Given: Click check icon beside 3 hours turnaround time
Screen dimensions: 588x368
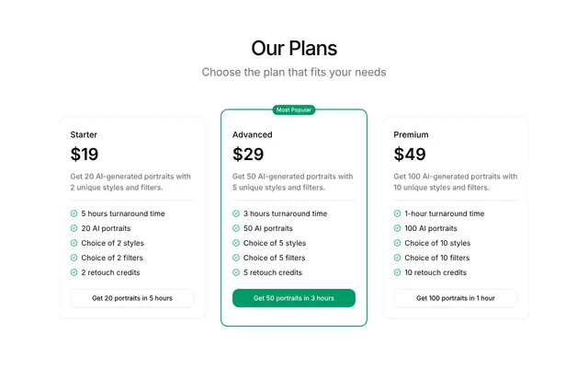Looking at the screenshot, I should coord(236,213).
